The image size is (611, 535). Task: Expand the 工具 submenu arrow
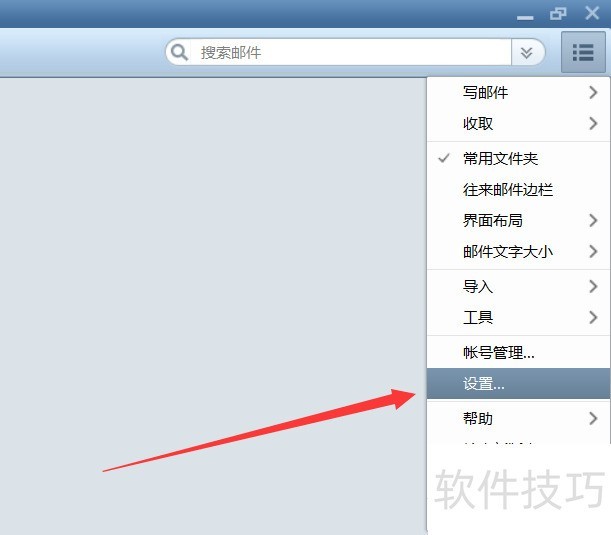tap(593, 318)
